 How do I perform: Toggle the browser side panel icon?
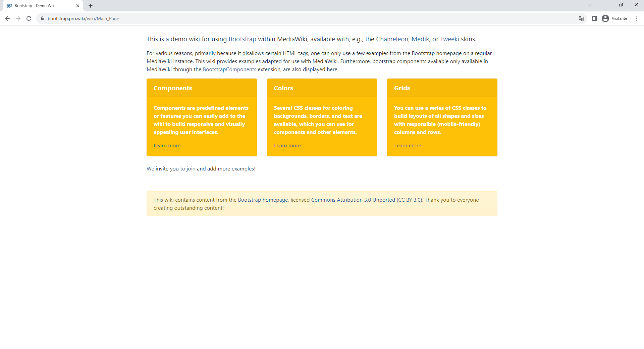pyautogui.click(x=594, y=18)
